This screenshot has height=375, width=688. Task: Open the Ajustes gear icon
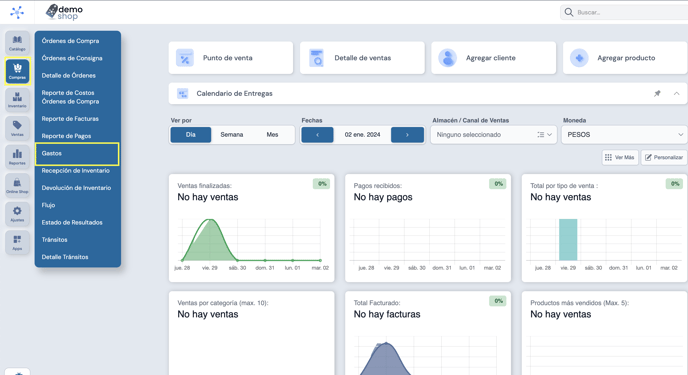pos(17,214)
